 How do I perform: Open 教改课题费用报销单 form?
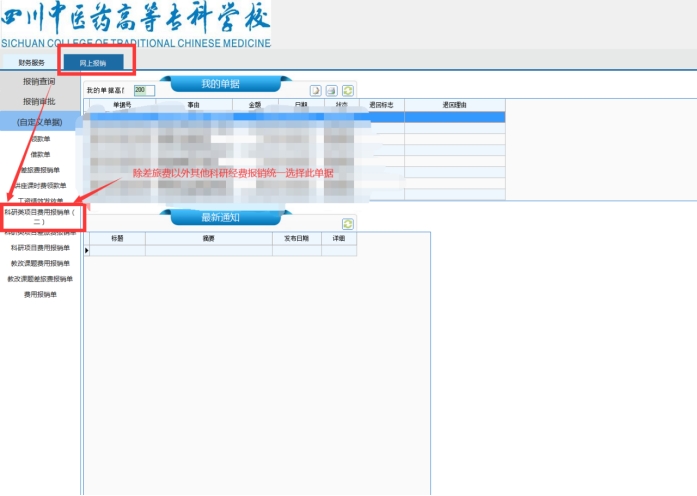[40, 263]
